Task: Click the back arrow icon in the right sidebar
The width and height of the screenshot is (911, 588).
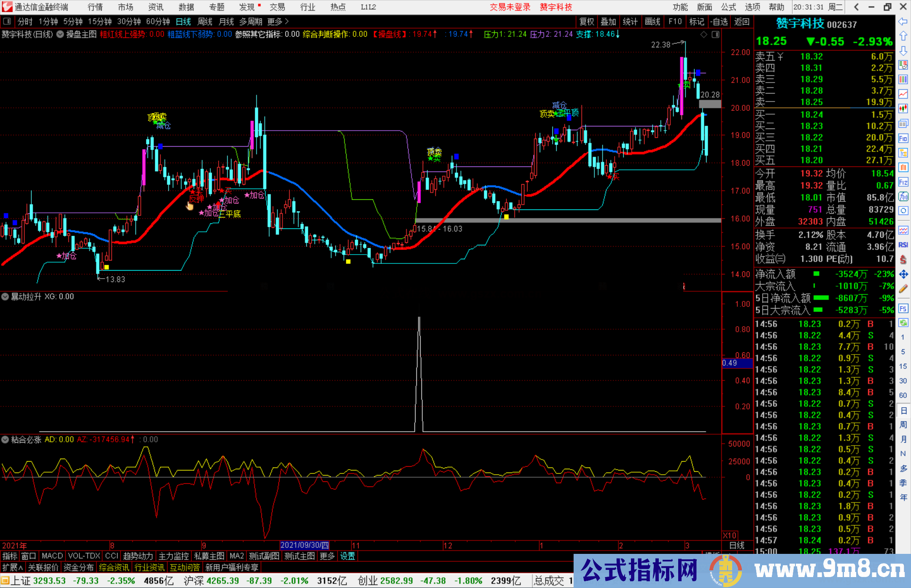Action: click(903, 21)
